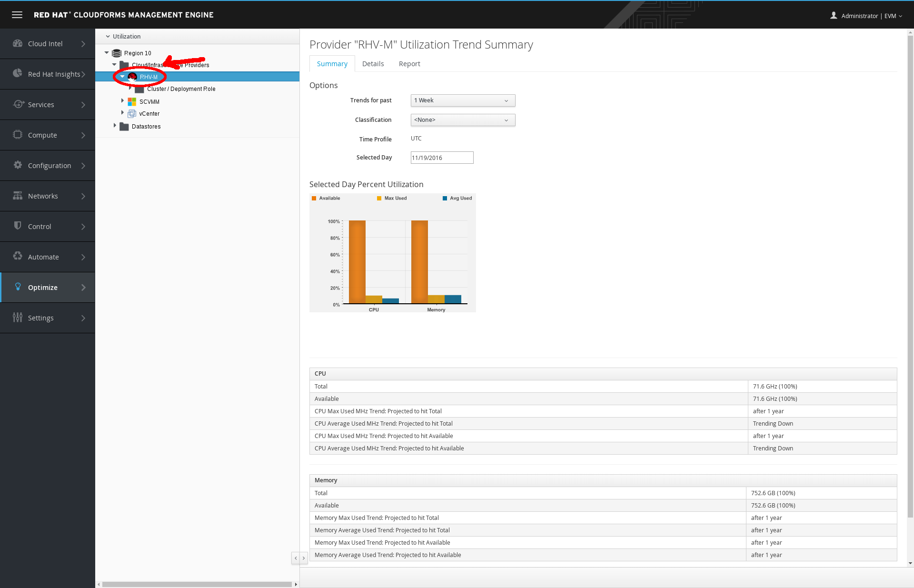The width and height of the screenshot is (914, 588).
Task: Click the Administrator user icon
Action: [834, 15]
